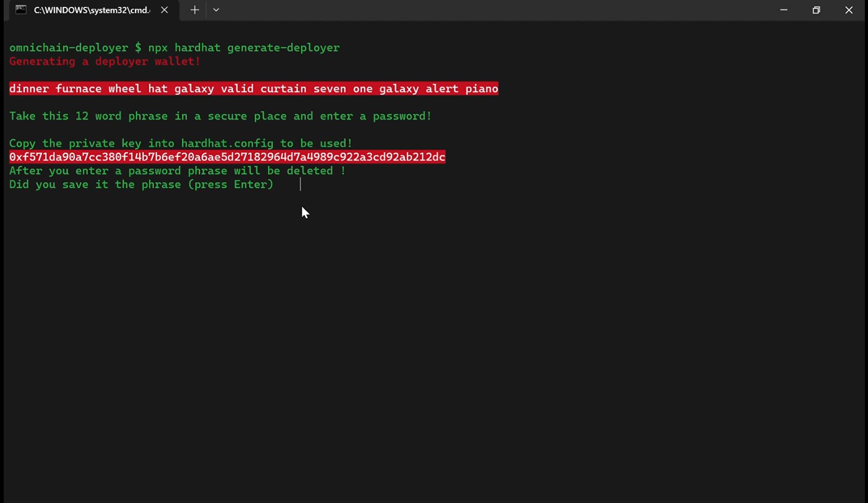The height and width of the screenshot is (503, 868).
Task: Click the highlighted private key hex string
Action: (x=227, y=157)
